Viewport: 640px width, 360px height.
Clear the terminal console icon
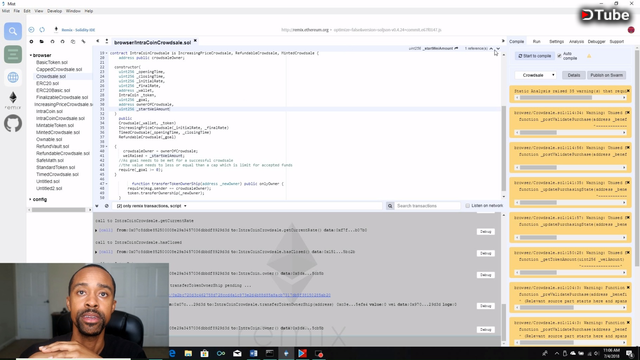point(107,206)
